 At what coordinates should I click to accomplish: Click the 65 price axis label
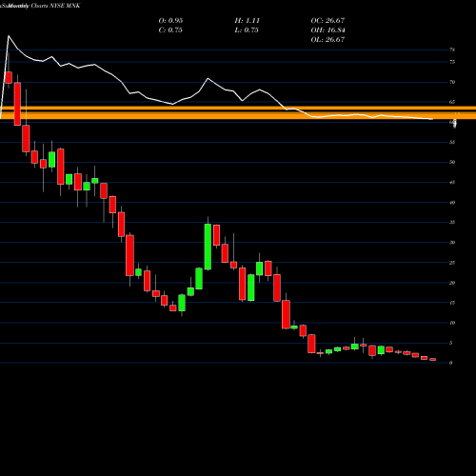[x=452, y=102]
